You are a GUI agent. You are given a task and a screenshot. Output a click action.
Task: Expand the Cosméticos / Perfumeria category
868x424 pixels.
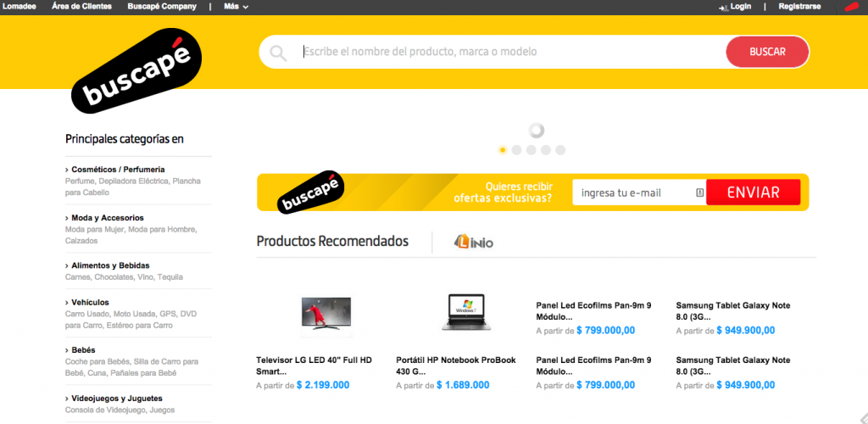tap(114, 170)
